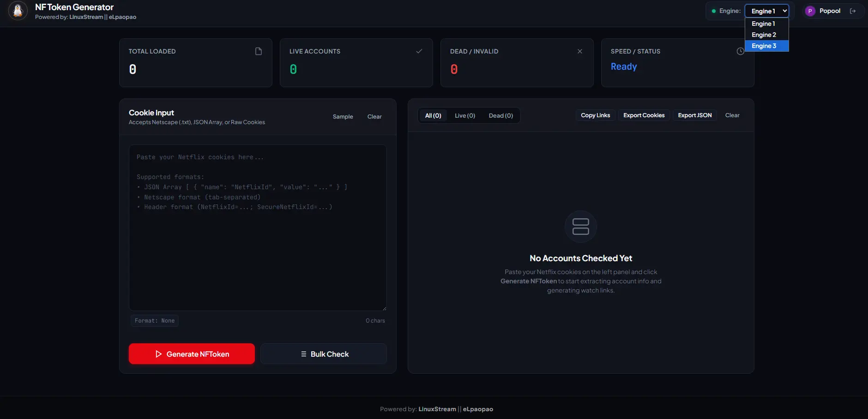
Task: Click the Cookie Input heading
Action: coord(151,113)
